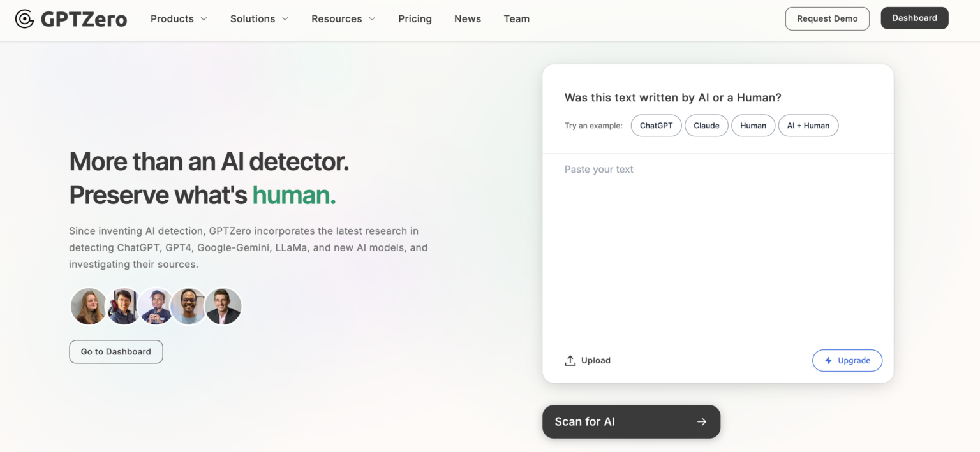Try the ChatGPT example

656,126
